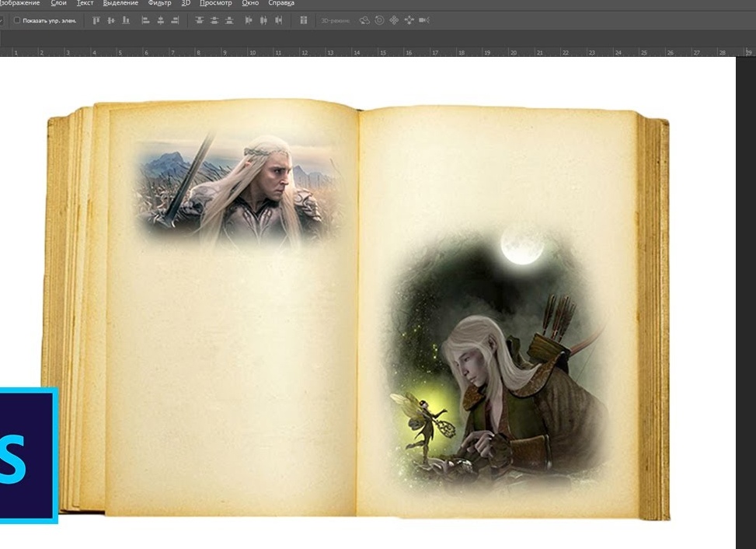Open the Выделение menu
Image resolution: width=756 pixels, height=549 pixels.
(120, 3)
